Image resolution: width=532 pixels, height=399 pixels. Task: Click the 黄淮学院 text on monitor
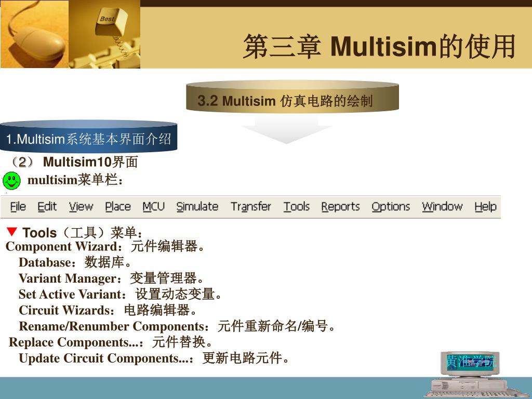[x=471, y=362]
